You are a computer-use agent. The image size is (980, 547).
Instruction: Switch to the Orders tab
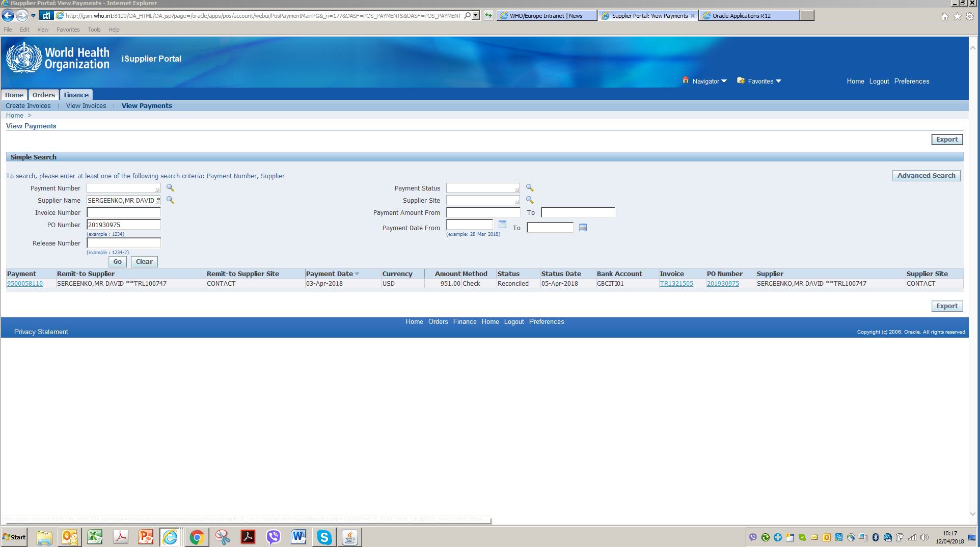(43, 95)
